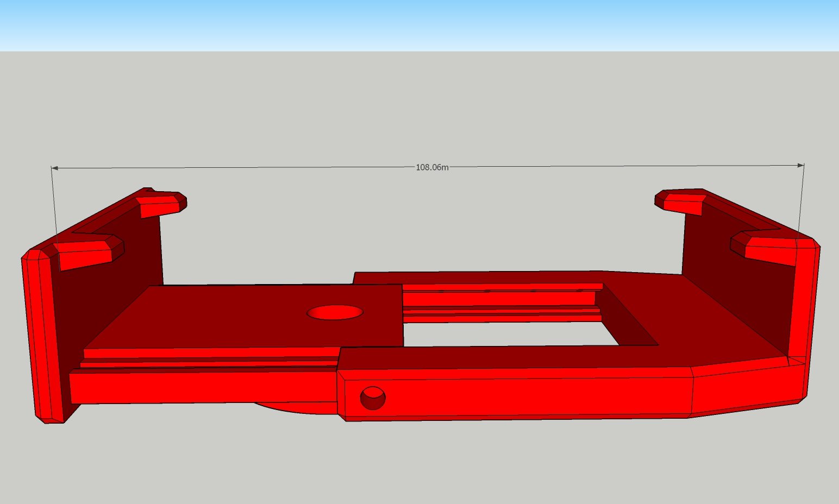Select the 108.06m dimension text
Image resolution: width=839 pixels, height=504 pixels.
click(432, 167)
